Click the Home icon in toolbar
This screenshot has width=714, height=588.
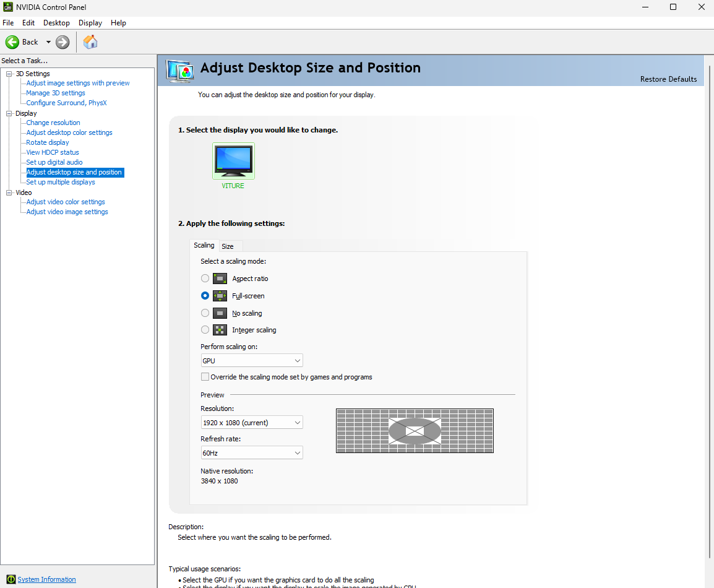click(90, 42)
